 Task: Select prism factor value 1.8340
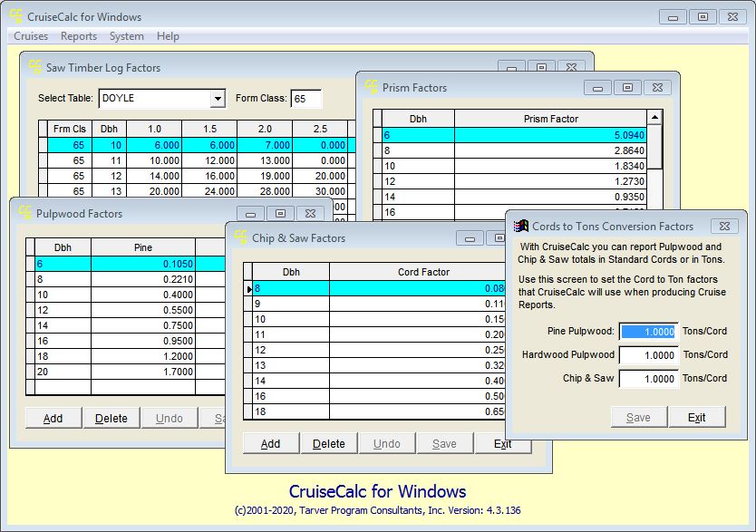(x=550, y=166)
